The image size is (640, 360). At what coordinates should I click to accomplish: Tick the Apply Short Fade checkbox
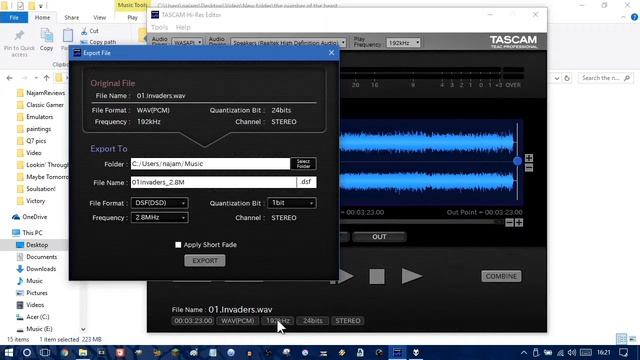pyautogui.click(x=178, y=245)
